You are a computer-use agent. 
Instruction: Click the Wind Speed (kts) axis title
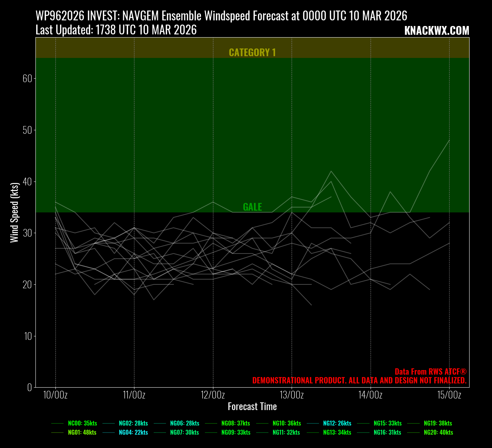coord(14,212)
